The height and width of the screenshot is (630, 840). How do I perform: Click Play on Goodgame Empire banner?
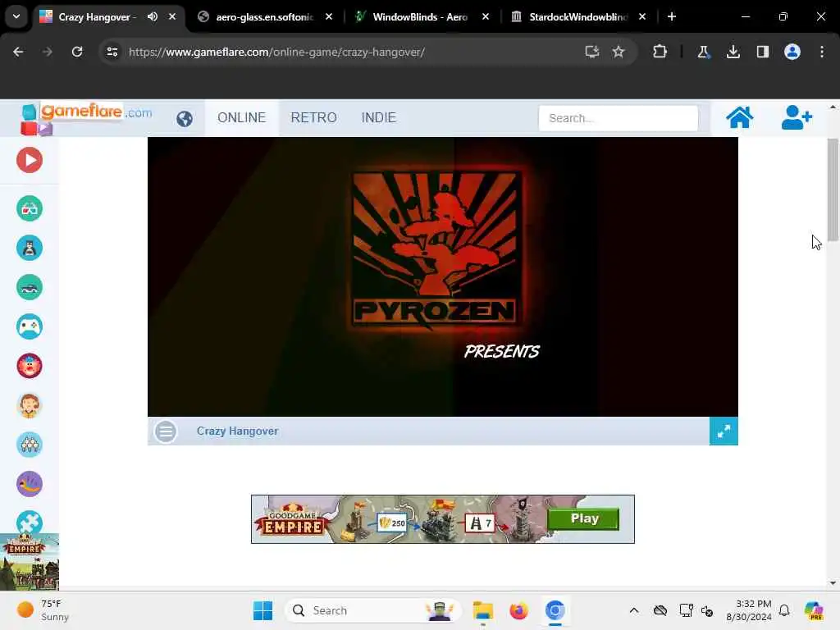pyautogui.click(x=584, y=518)
